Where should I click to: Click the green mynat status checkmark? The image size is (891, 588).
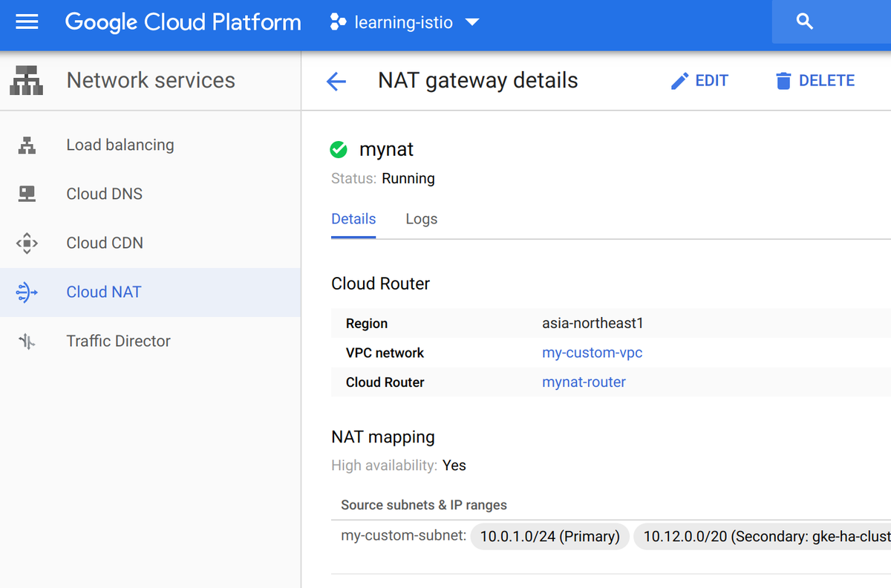coord(339,150)
